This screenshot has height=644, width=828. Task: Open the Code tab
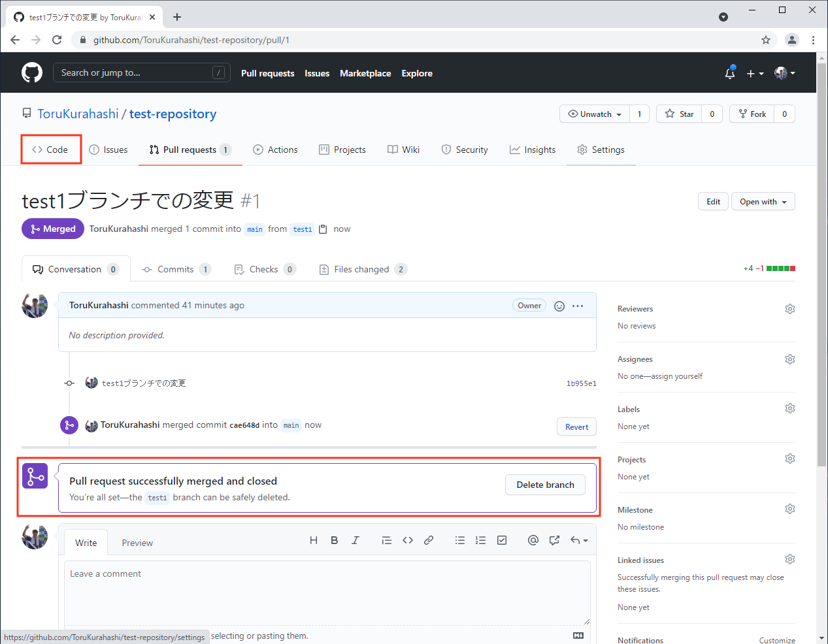(50, 150)
